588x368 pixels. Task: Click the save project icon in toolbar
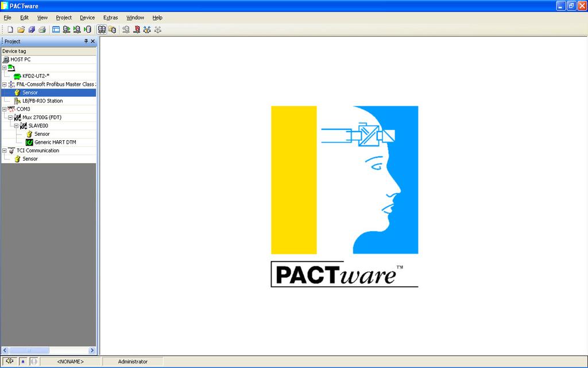tap(32, 29)
